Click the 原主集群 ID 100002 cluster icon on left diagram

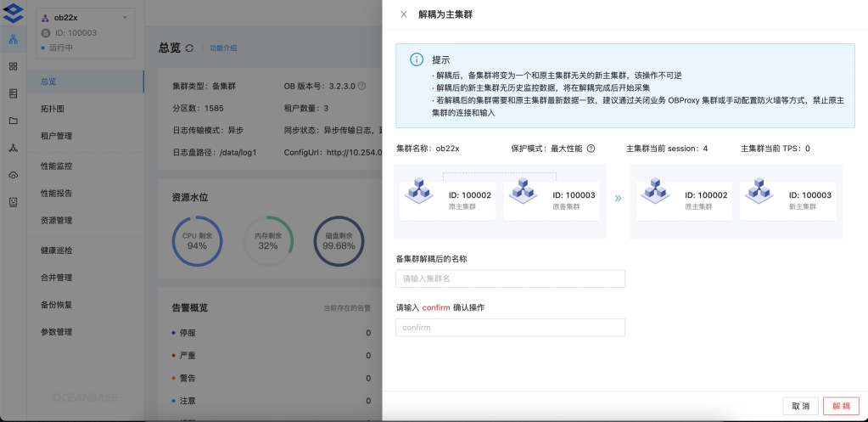pyautogui.click(x=419, y=189)
